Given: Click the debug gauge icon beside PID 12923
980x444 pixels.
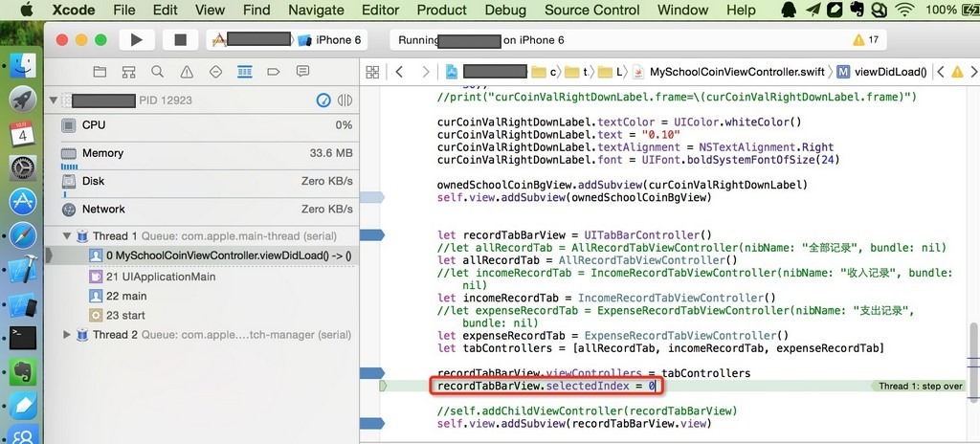Looking at the screenshot, I should click(323, 100).
